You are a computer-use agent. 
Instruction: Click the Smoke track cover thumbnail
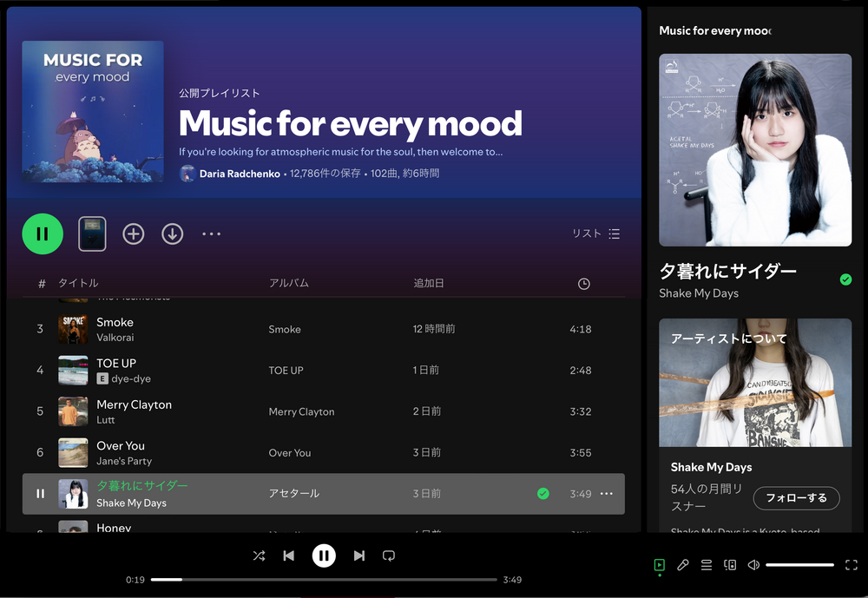(73, 330)
